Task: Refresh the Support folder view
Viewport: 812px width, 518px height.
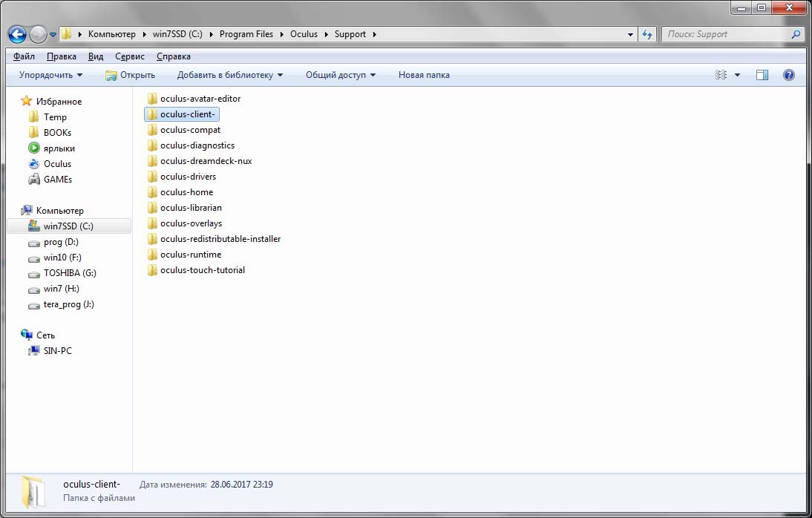Action: click(x=646, y=35)
